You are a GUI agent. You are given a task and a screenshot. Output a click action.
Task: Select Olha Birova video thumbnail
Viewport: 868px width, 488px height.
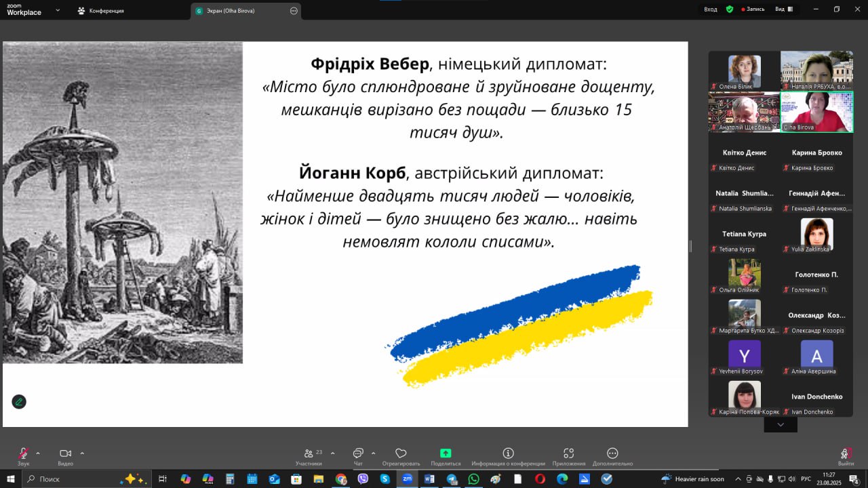click(x=816, y=112)
